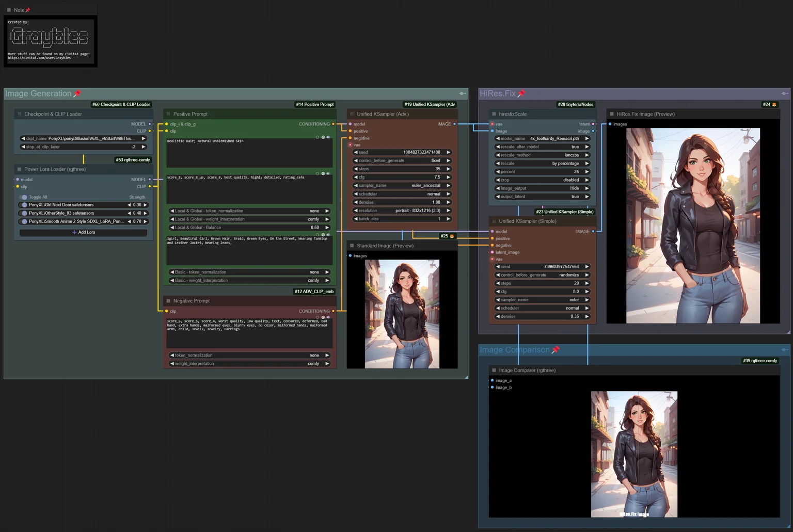
Task: Click the vae input dot on hiresfixScale
Action: [x=492, y=124]
